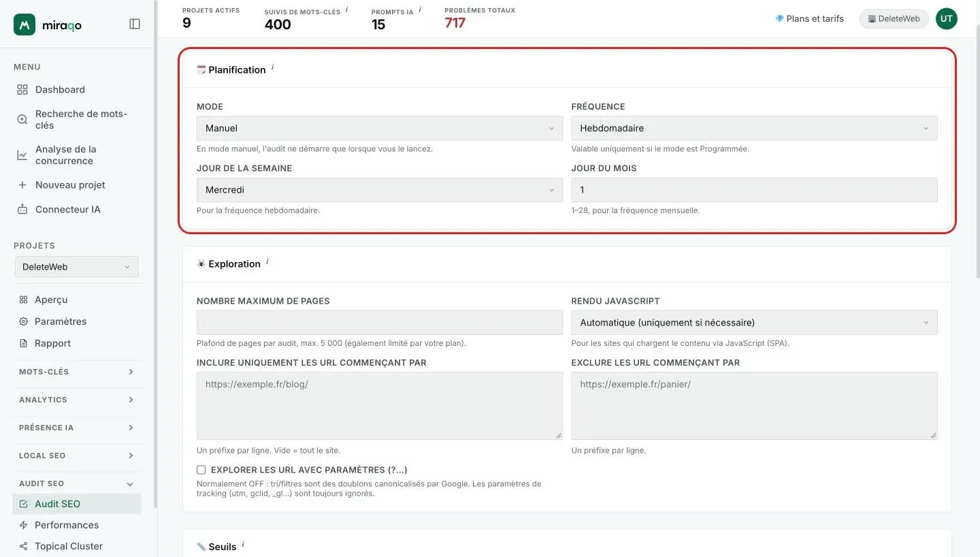Open Paramètres in the project menu
980x557 pixels.
(x=61, y=321)
